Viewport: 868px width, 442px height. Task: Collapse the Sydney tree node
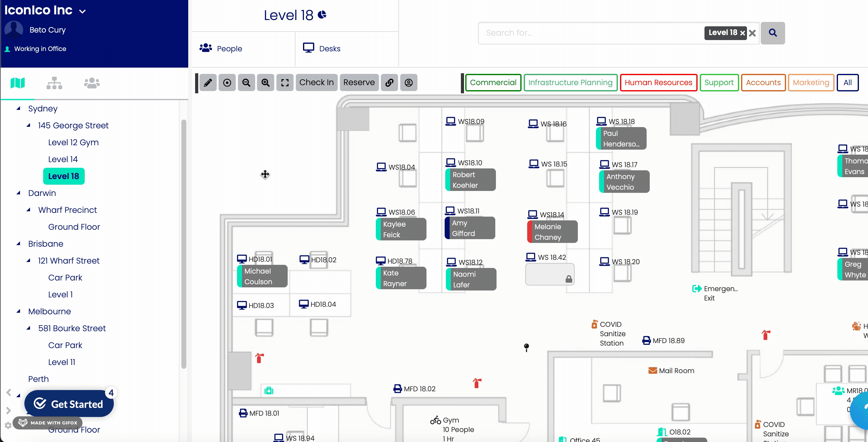click(x=18, y=108)
